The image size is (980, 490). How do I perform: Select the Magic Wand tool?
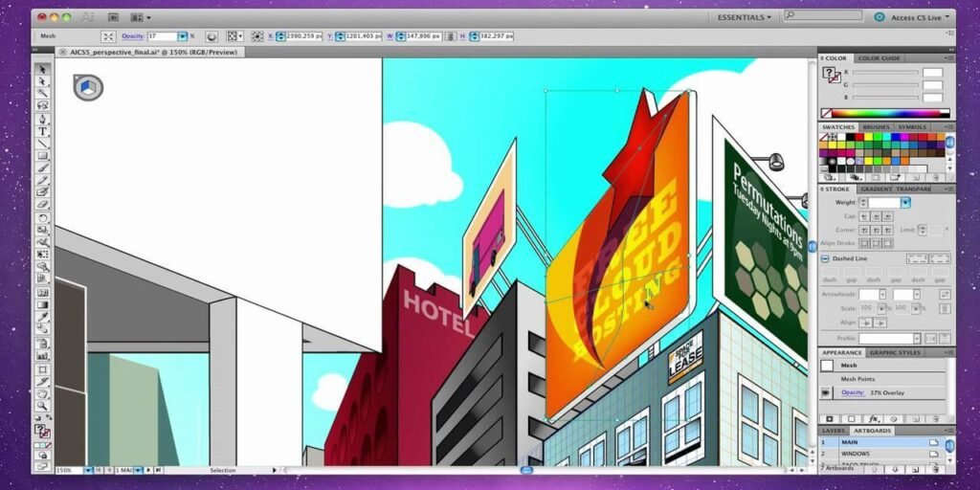[42, 93]
